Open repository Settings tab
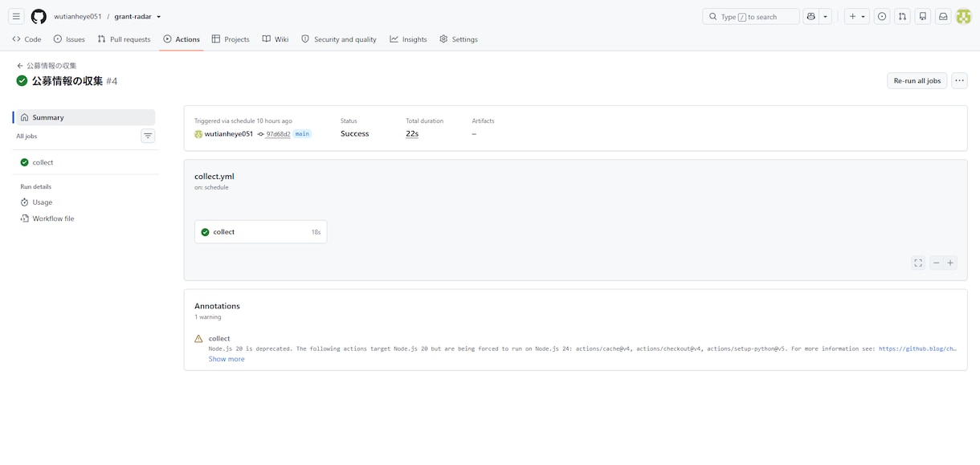980x465 pixels. click(459, 39)
